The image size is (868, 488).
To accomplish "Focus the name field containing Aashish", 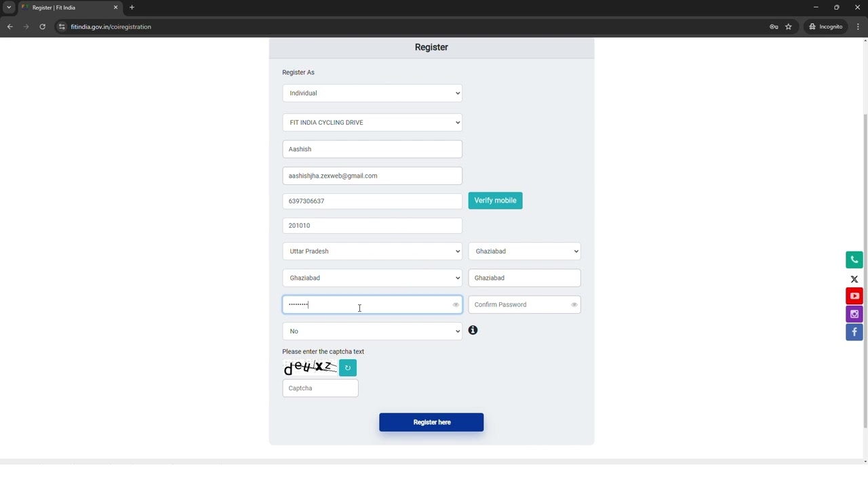I will (372, 149).
